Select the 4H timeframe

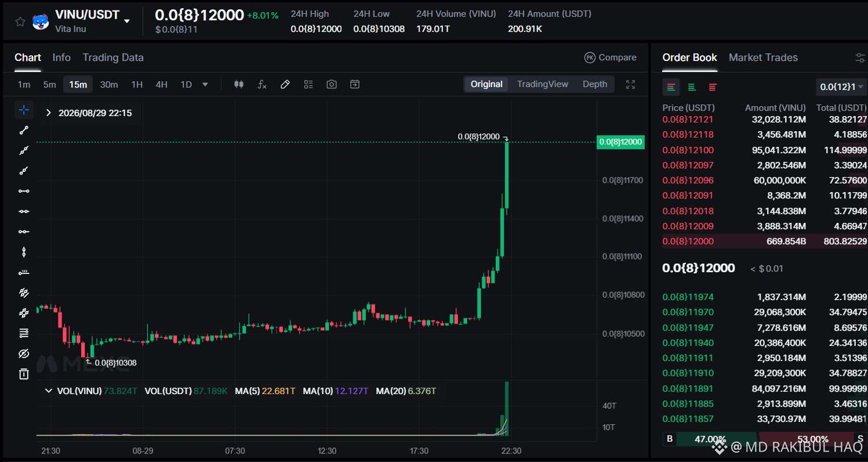click(161, 85)
